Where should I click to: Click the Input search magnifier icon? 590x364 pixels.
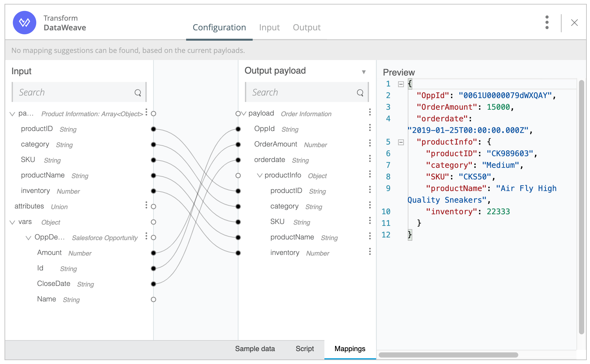pos(138,93)
